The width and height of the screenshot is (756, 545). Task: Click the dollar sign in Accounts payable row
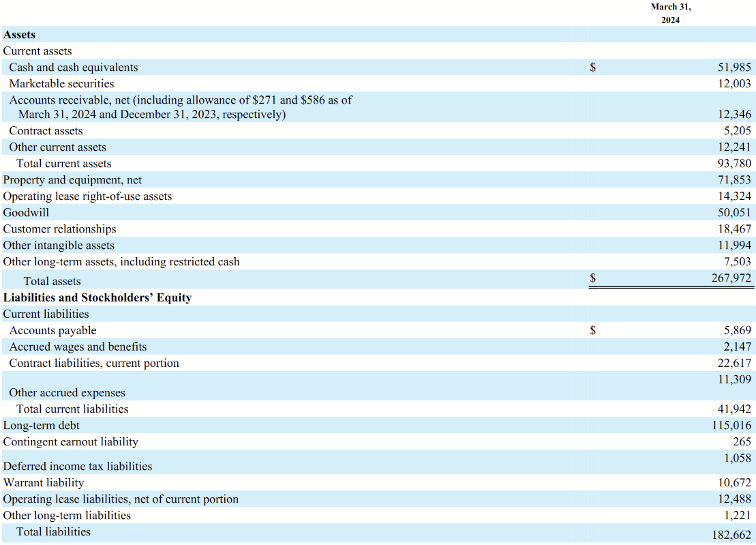[593, 330]
